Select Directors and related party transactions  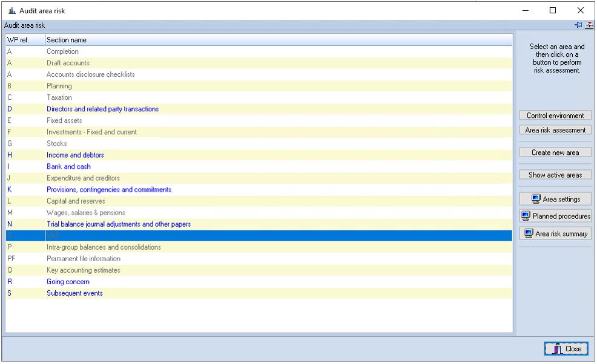(x=259, y=109)
